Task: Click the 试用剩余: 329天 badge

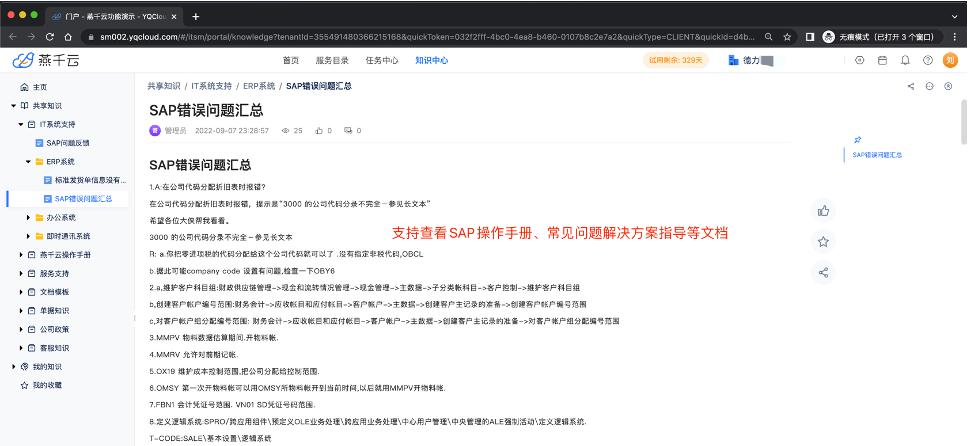Action: pos(675,61)
